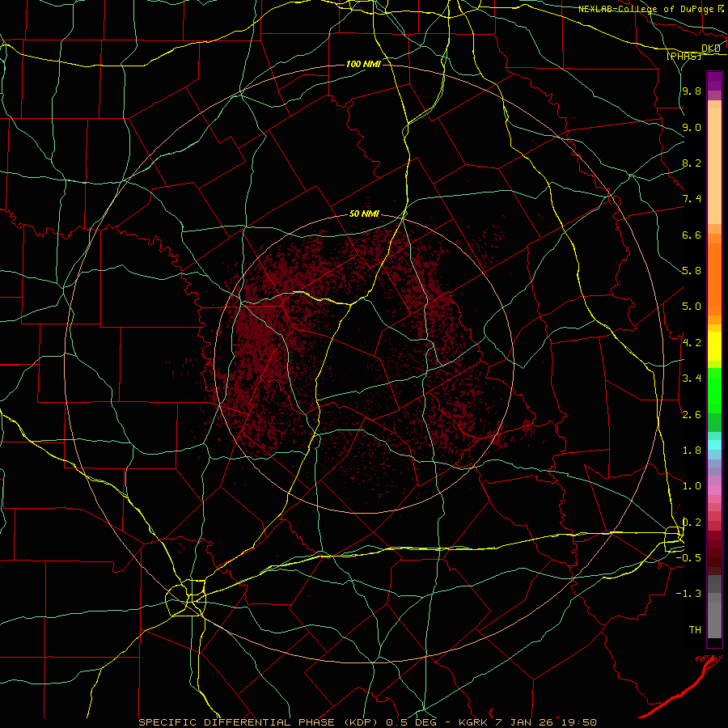Click the bright green segment of the color bar
728x728 pixels.
(x=714, y=390)
